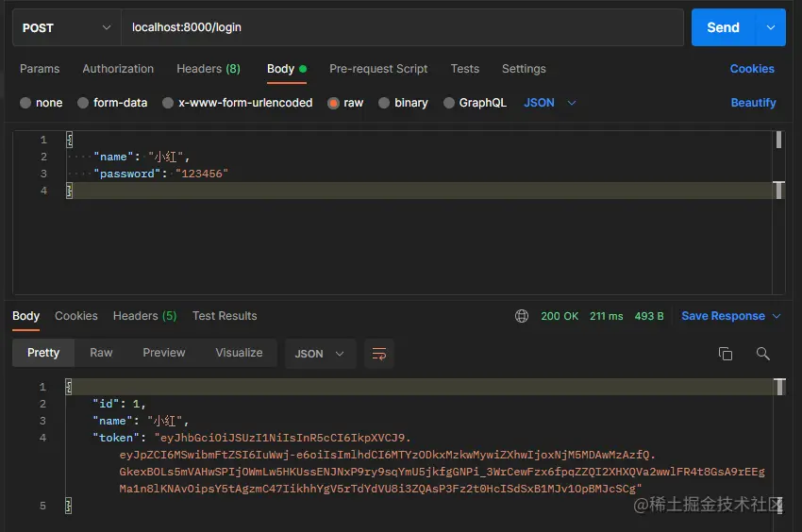Open the Params tab

point(40,69)
